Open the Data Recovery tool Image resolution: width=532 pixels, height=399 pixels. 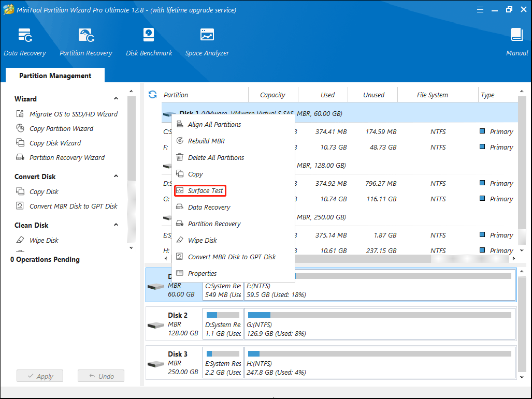coord(25,42)
